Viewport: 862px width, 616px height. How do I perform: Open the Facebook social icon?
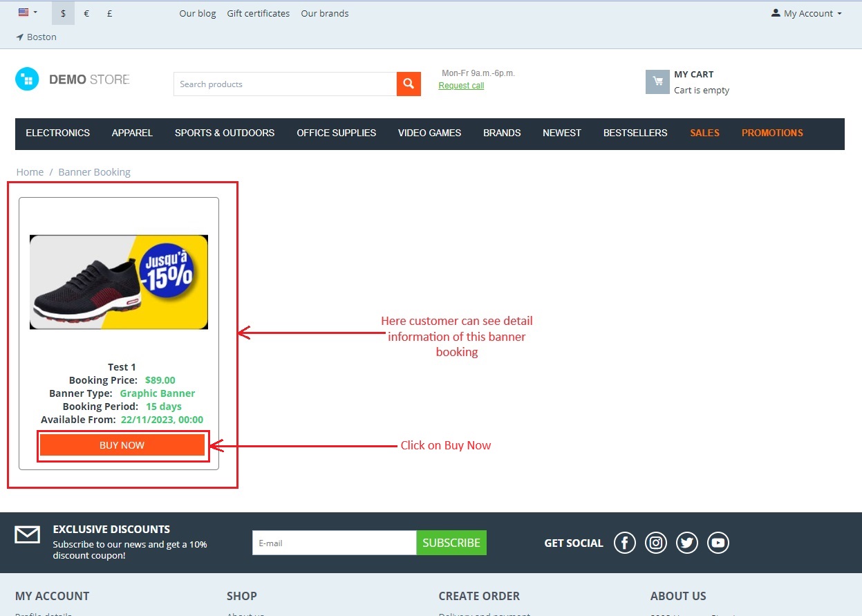point(625,543)
